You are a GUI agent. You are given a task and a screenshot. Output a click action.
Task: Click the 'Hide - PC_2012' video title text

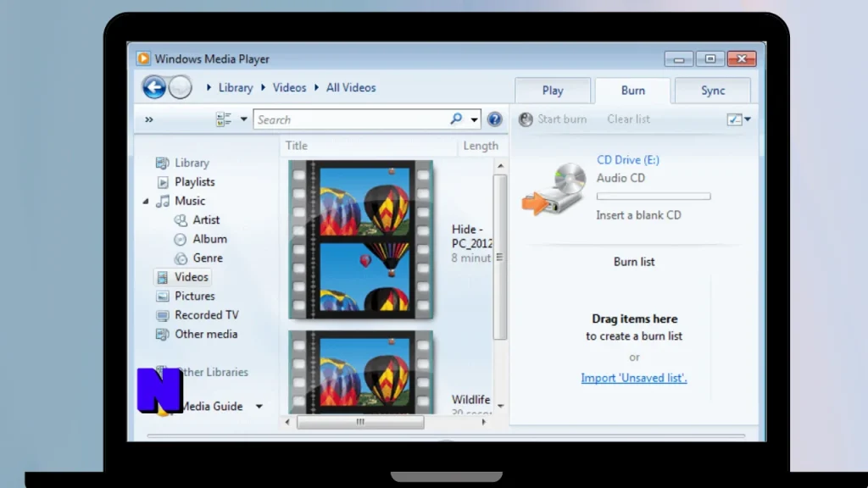pyautogui.click(x=471, y=236)
